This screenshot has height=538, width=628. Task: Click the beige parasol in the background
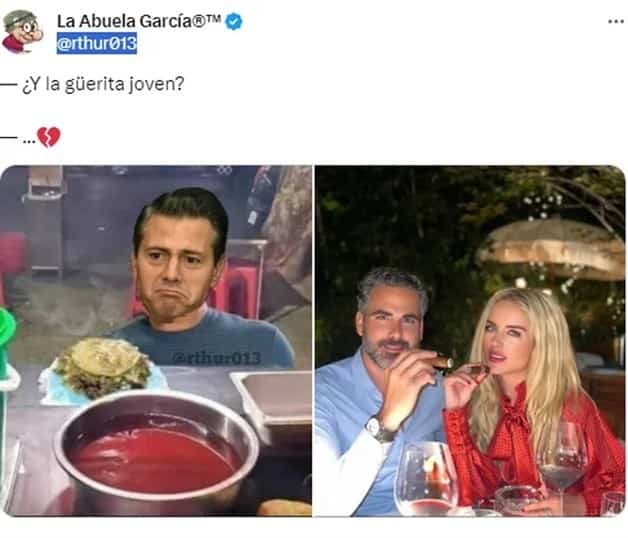[x=551, y=248]
